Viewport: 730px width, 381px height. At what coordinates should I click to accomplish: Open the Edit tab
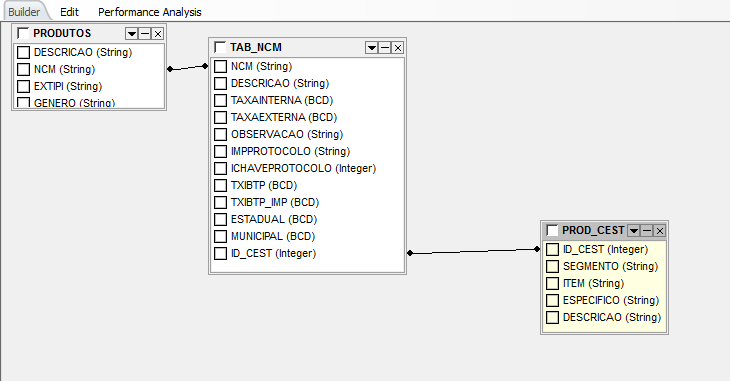tap(69, 12)
